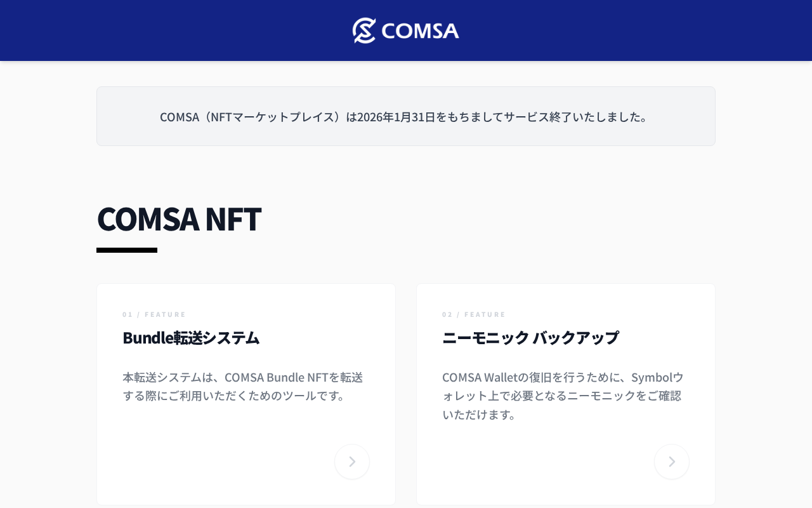Click the "01 / FEATURE" label
Screen dimensions: 812x508
[x=154, y=314]
